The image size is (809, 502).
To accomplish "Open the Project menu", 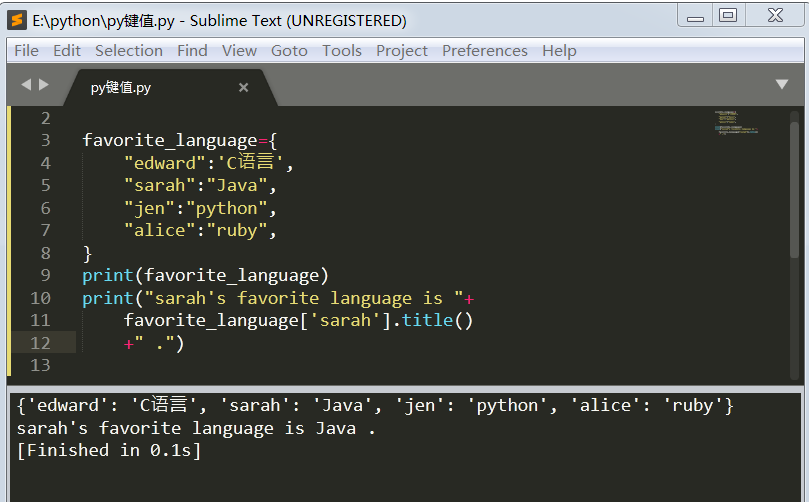I will click(x=402, y=51).
